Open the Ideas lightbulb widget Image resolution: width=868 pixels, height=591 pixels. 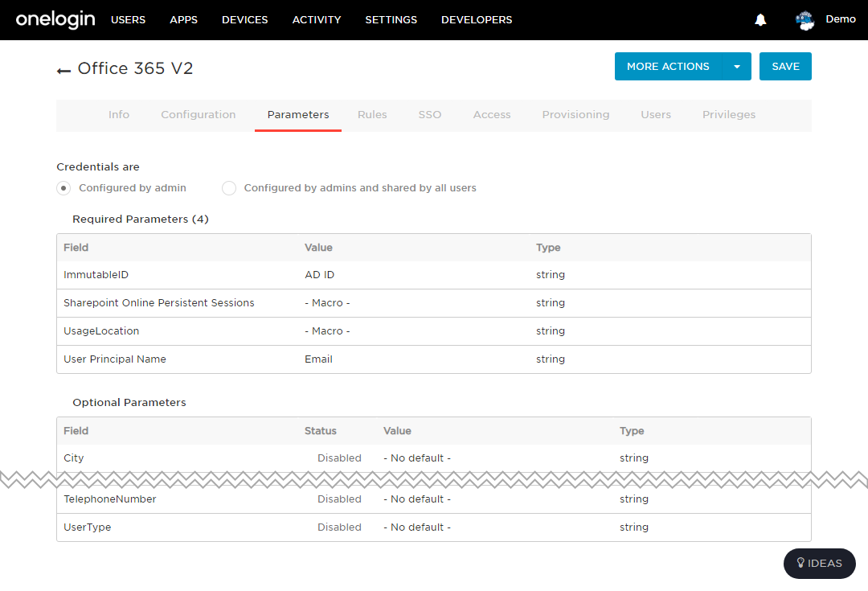tap(819, 564)
